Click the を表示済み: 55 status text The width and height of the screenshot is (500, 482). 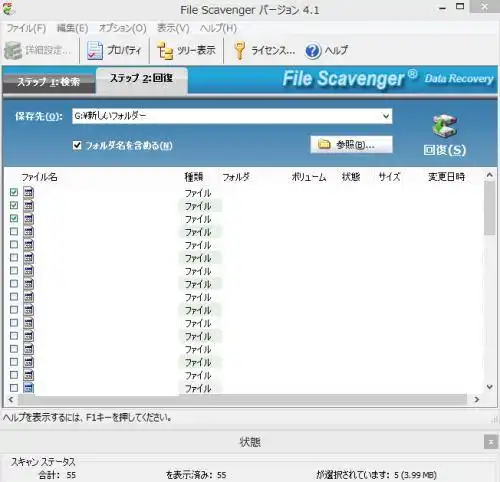coord(196,475)
